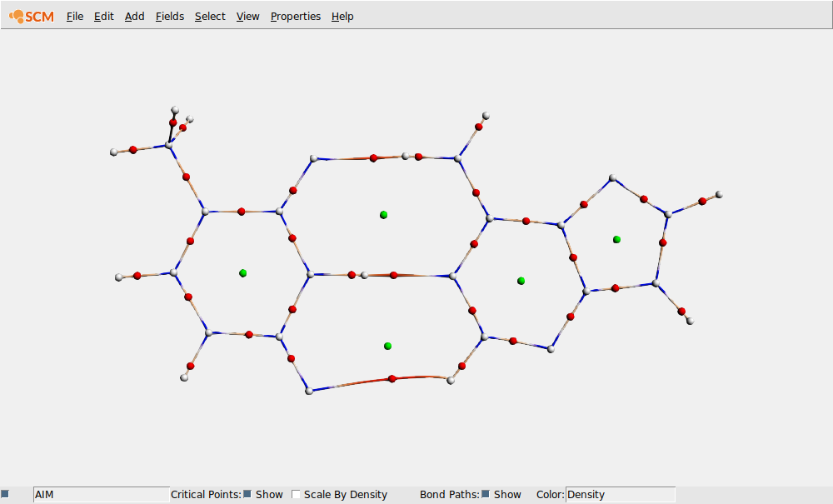
Task: Open the View menu
Action: [x=247, y=16]
